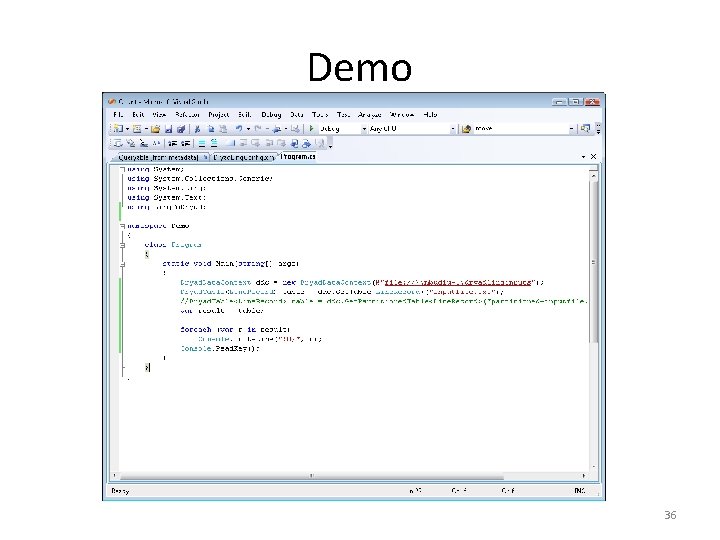Click the Clear Bookmarks icon
The width and height of the screenshot is (720, 540).
320,143
